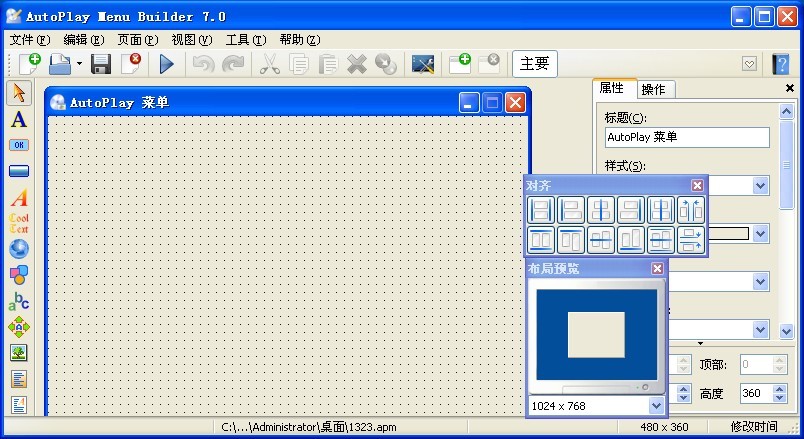Close the 对齐 alignment panel
The image size is (804, 439).
[697, 185]
